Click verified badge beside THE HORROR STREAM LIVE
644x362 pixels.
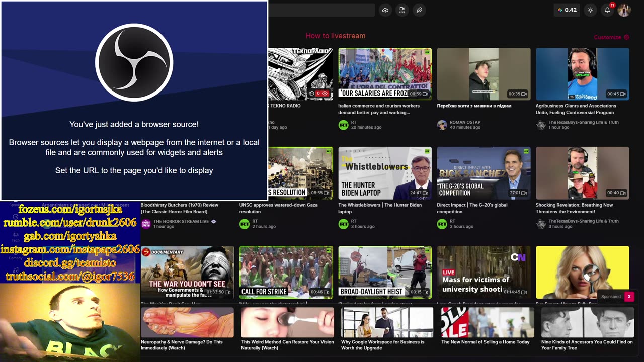214,221
